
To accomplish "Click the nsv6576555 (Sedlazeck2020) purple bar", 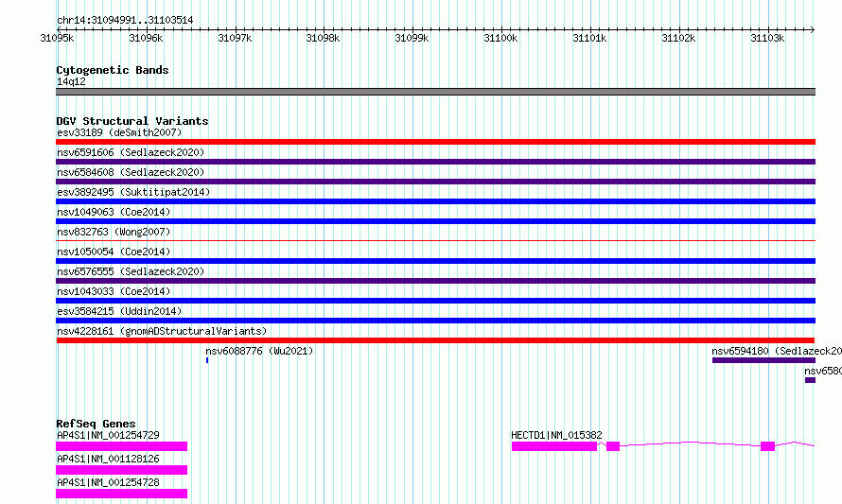I will (x=435, y=281).
